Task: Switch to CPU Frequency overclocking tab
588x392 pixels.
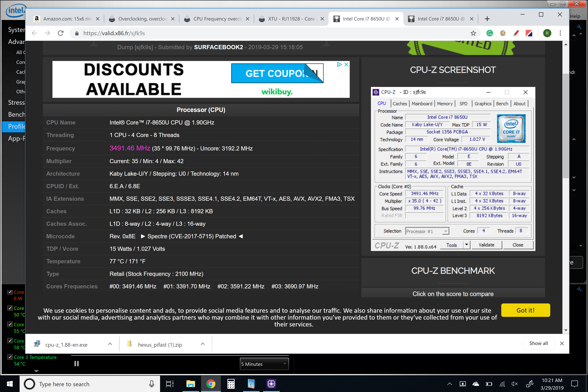Action: 217,19
